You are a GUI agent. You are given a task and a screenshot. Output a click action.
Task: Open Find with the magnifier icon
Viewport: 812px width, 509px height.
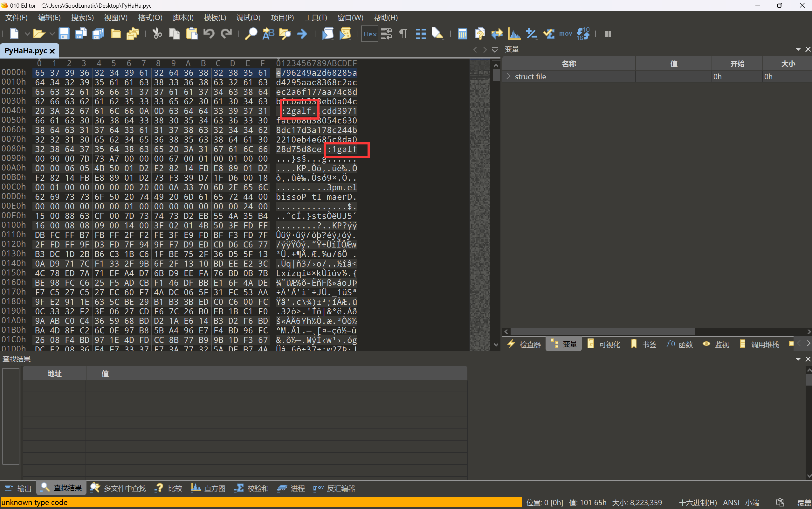tap(251, 34)
